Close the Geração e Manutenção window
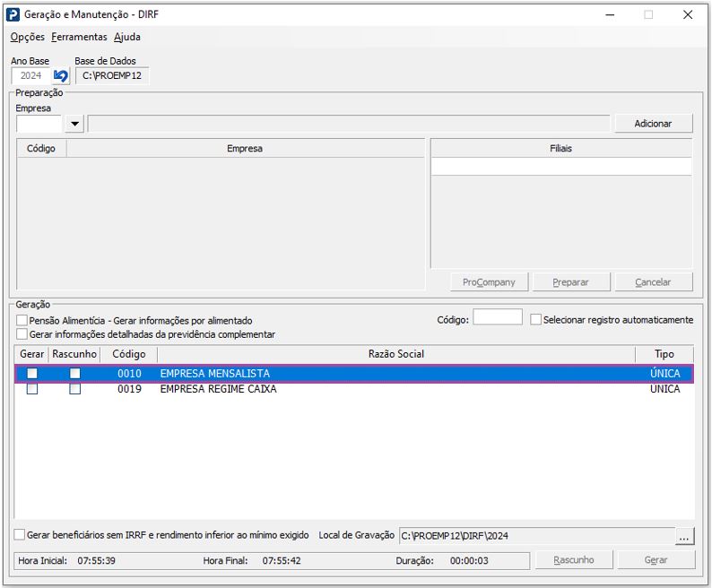 (x=688, y=14)
